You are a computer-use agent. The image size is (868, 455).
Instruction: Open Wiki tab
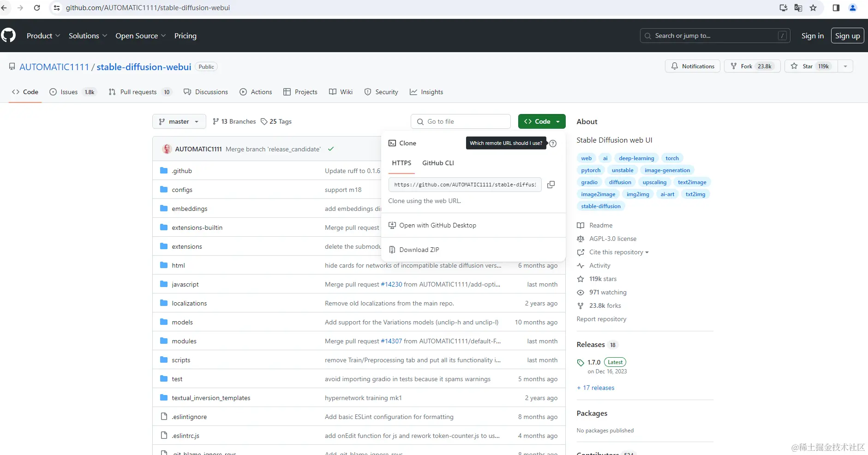pos(341,92)
